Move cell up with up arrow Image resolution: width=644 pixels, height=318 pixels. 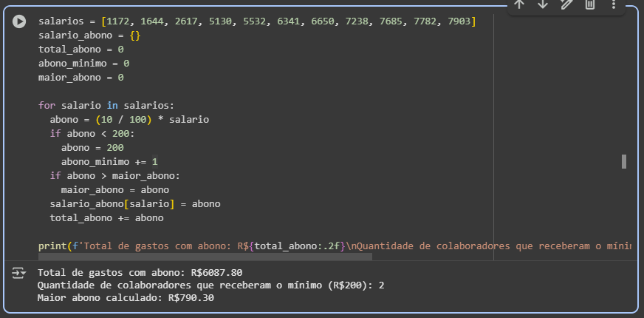(519, 4)
